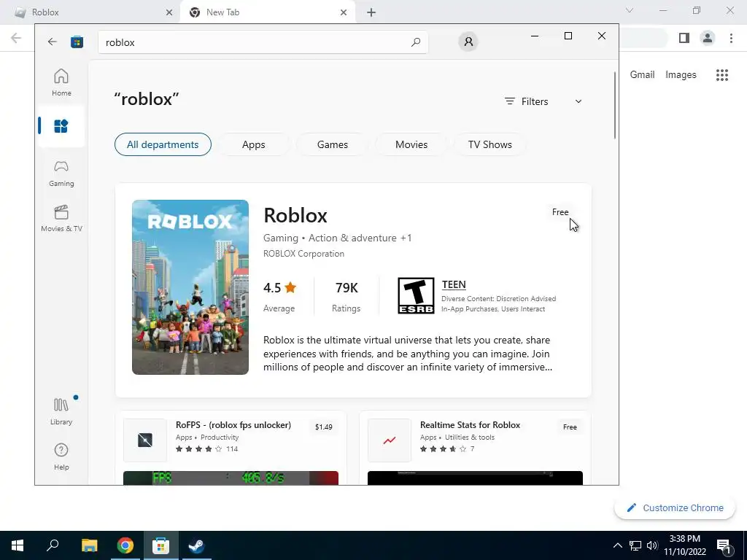
Task: Click the Microsoft Store logo icon
Action: click(77, 42)
